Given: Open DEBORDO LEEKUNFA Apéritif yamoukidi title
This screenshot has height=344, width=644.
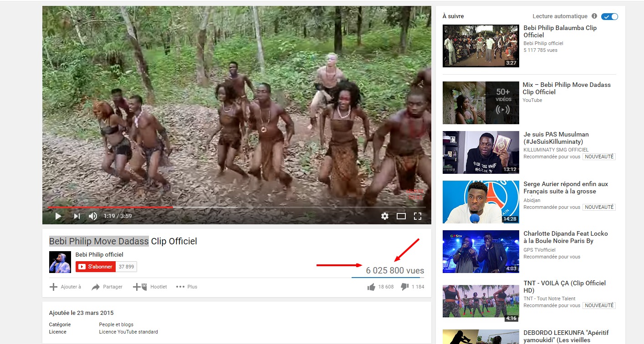Looking at the screenshot, I should tap(566, 336).
